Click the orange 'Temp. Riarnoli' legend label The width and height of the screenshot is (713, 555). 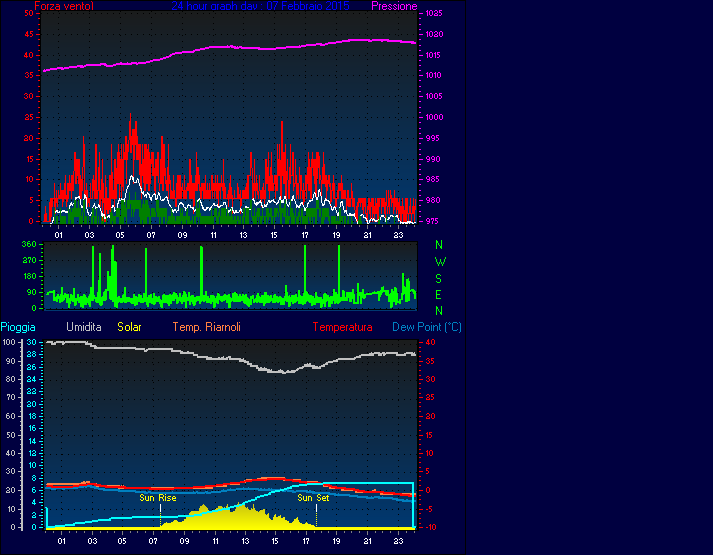[x=206, y=327]
